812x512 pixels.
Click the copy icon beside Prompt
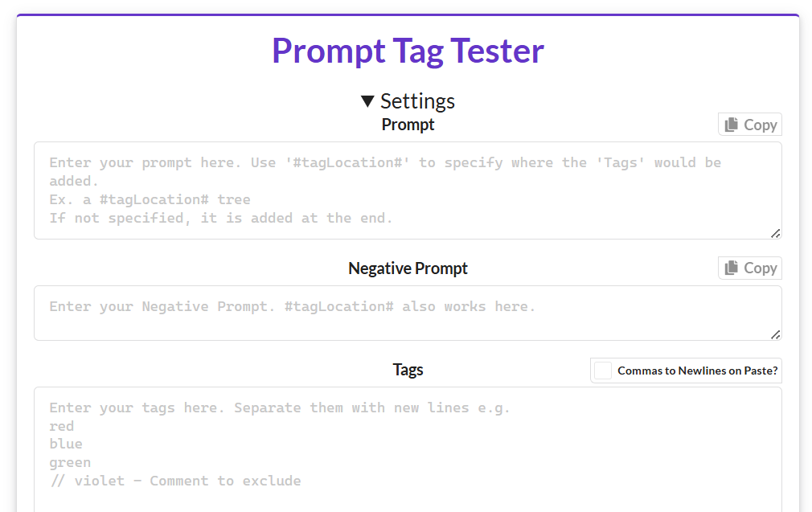[732, 125]
